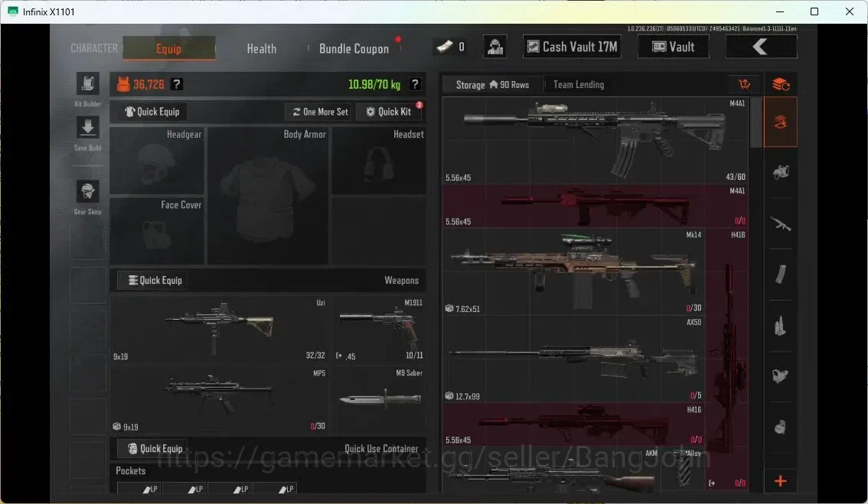This screenshot has width=868, height=504.
Task: Select the horizontal H416 with 0/0 ammo
Action: pyautogui.click(x=573, y=424)
